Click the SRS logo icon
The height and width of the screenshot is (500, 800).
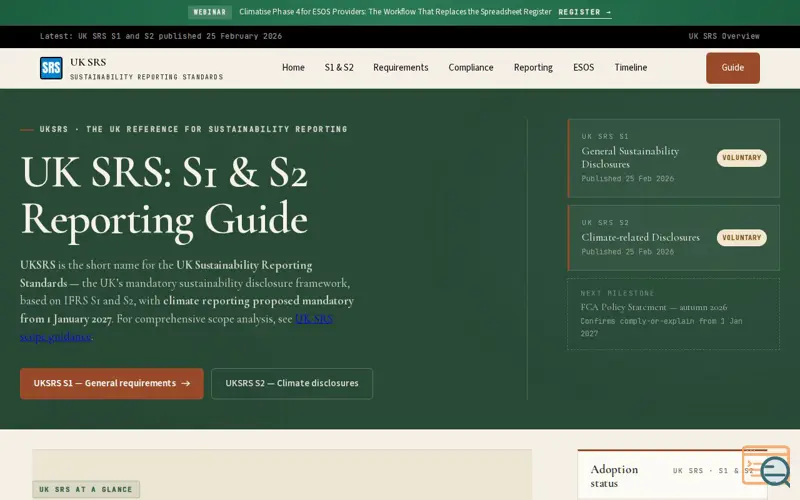(51, 68)
